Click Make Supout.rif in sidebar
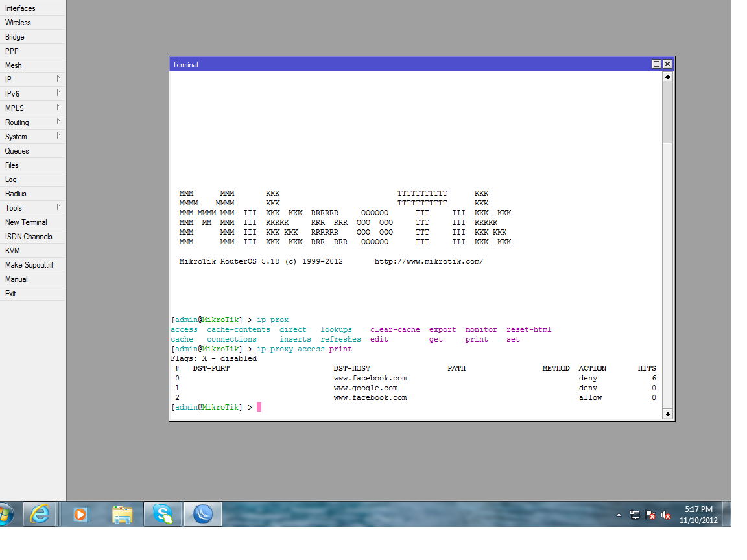Viewport: 747px width, 560px height. [x=29, y=265]
